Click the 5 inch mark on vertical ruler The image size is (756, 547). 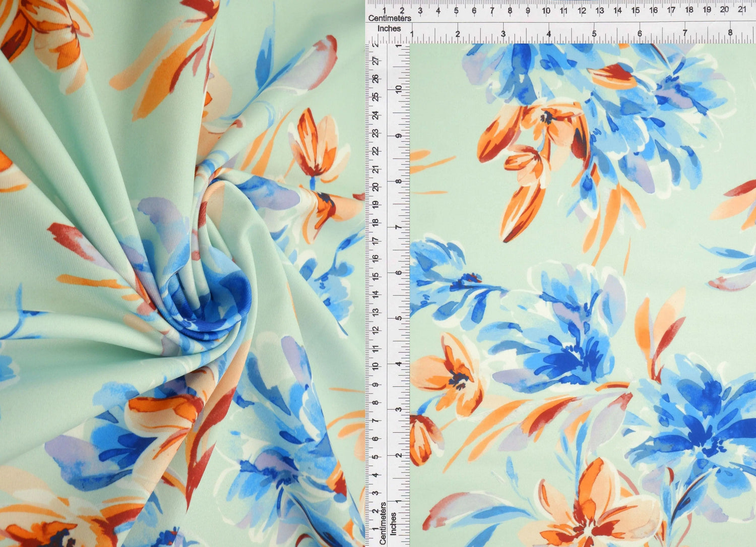click(399, 318)
